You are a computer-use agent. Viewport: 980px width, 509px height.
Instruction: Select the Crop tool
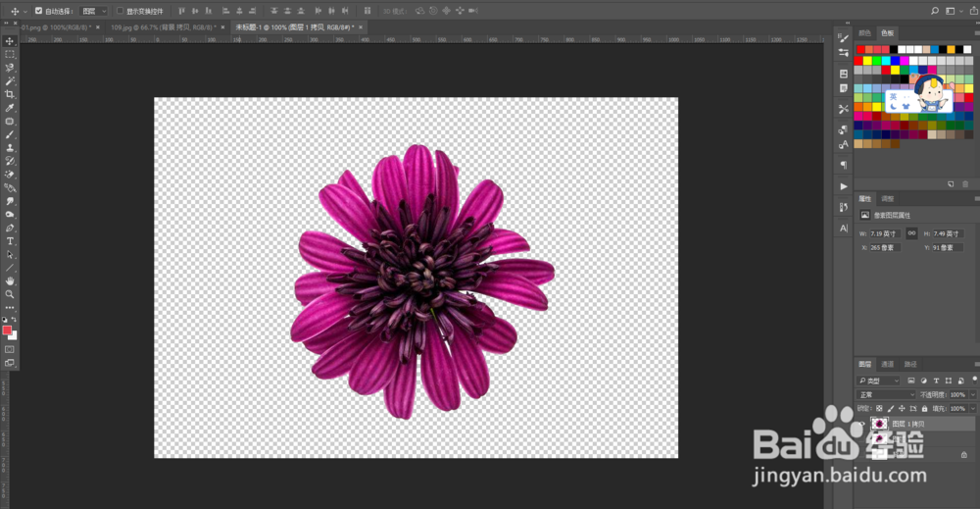10,94
